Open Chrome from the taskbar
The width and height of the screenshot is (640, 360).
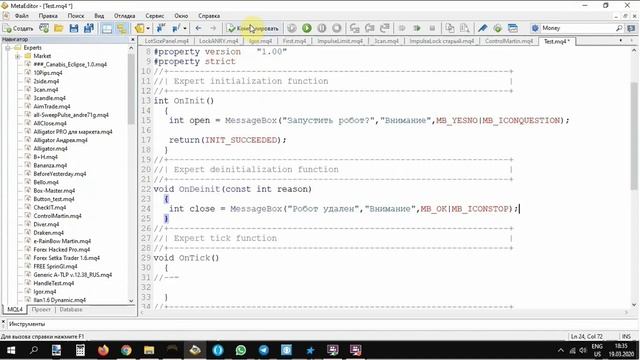pos(126,350)
